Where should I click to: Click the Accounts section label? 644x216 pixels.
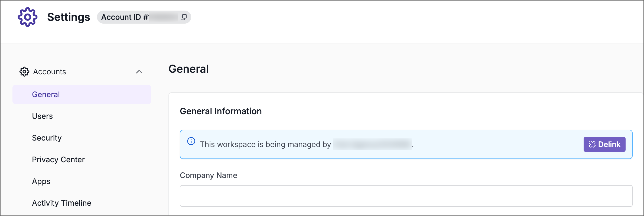tap(50, 72)
